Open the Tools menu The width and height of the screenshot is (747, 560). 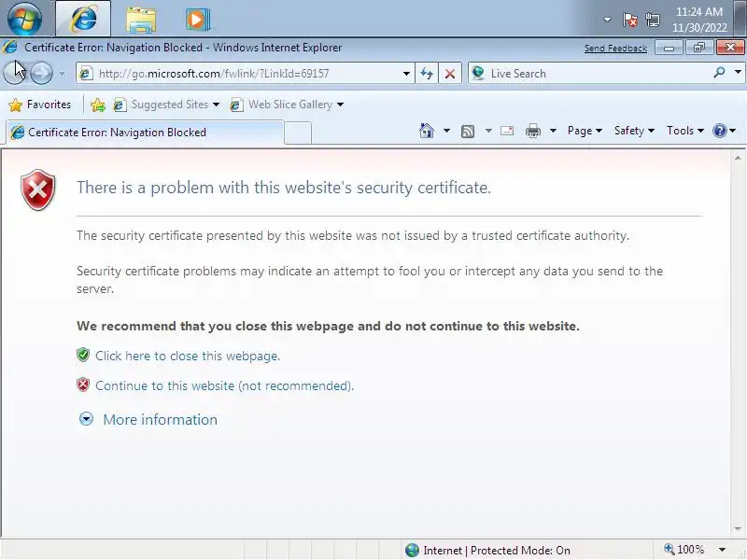point(685,131)
